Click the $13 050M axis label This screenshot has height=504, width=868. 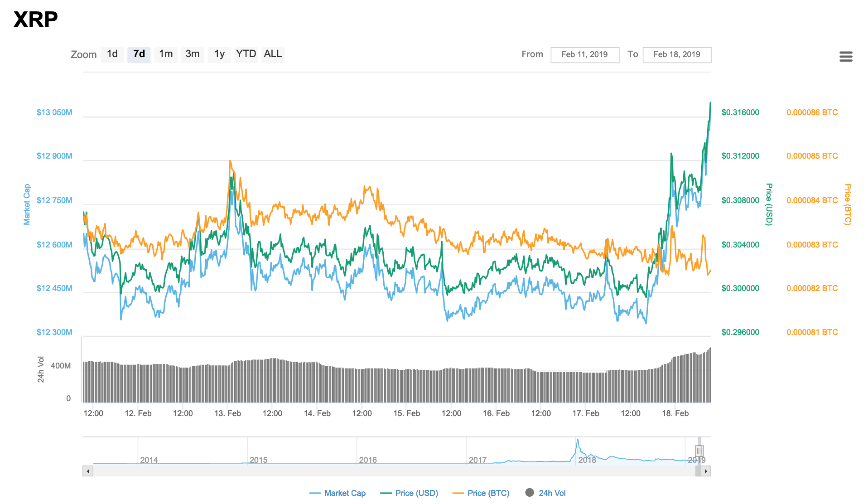54,112
